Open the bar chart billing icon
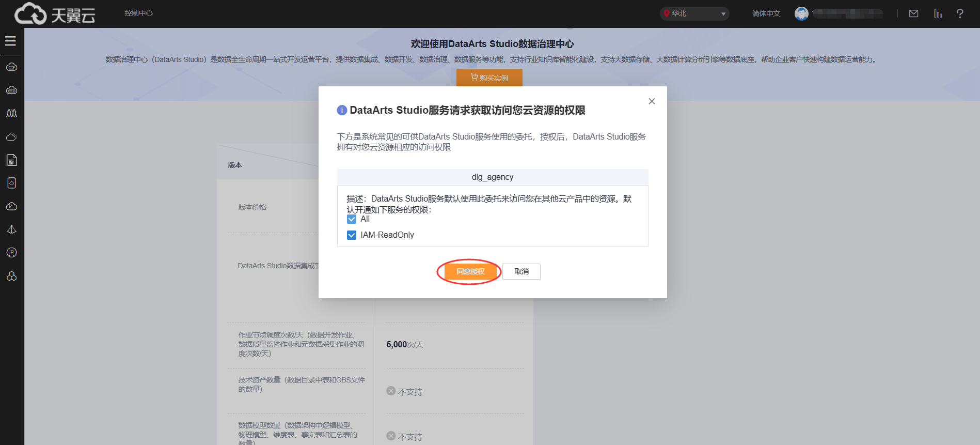Image resolution: width=980 pixels, height=445 pixels. (938, 13)
